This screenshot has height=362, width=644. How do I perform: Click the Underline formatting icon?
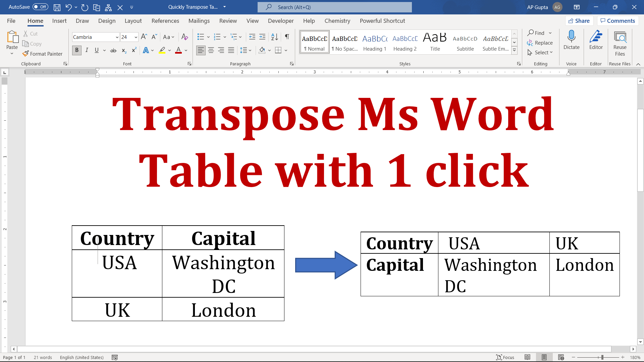click(x=97, y=50)
